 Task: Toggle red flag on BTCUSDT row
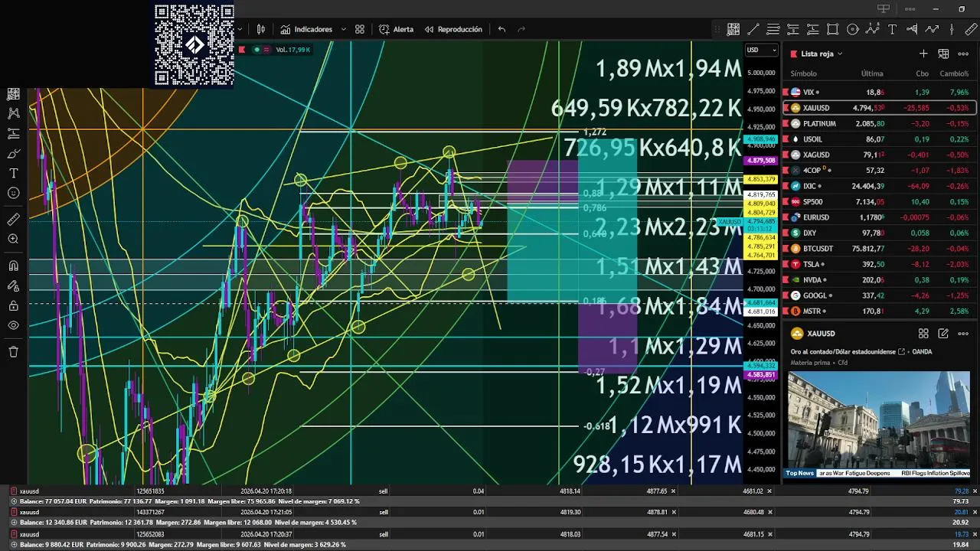click(x=786, y=249)
